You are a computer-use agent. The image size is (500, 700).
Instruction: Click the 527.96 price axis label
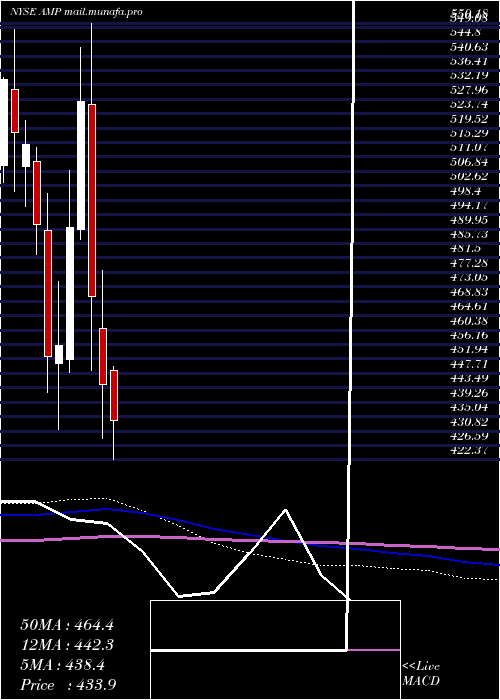(x=469, y=90)
